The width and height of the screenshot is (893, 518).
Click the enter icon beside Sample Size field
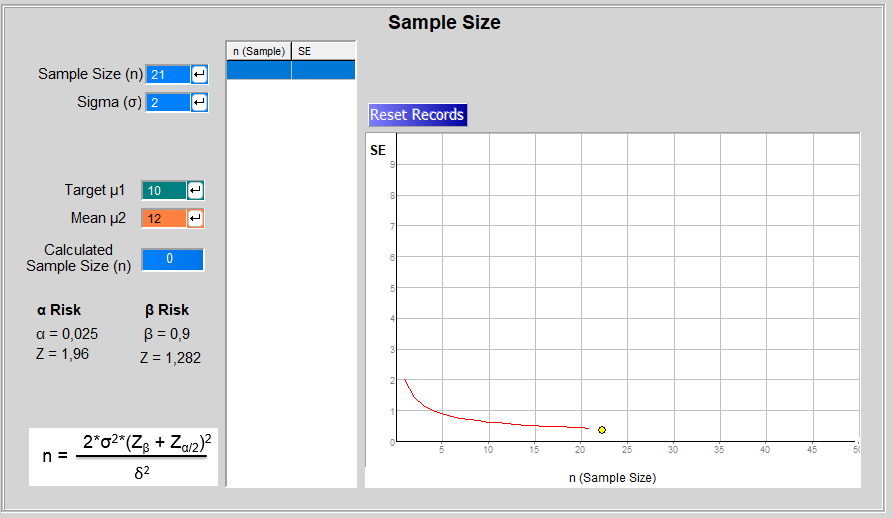[x=199, y=75]
